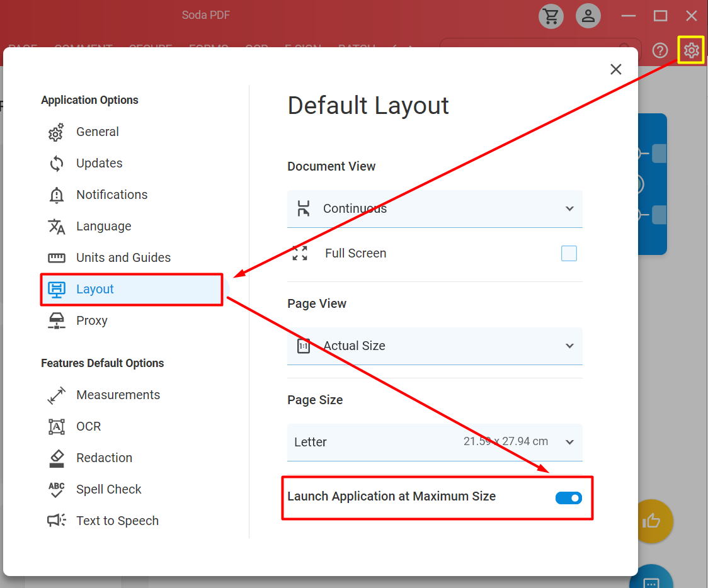Switch to the Layout section
Image resolution: width=708 pixels, height=588 pixels.
[95, 290]
